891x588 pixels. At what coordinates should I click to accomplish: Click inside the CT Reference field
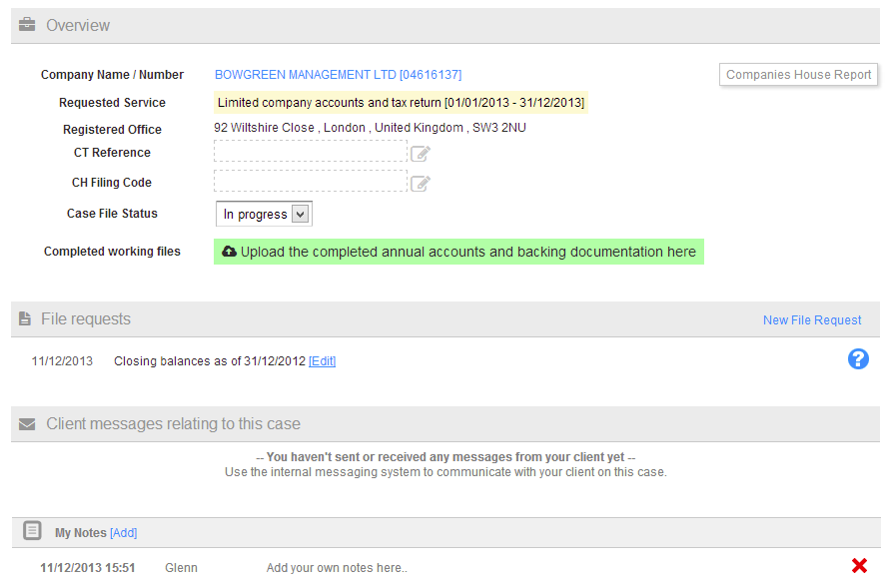310,152
